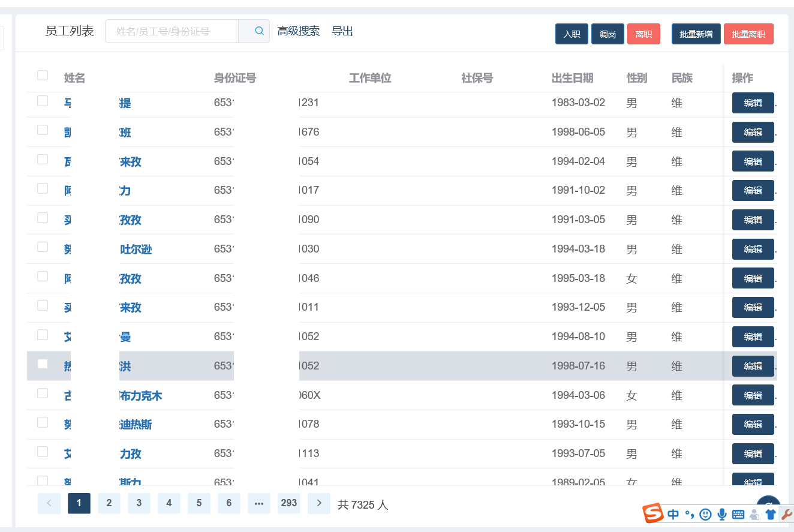The width and height of the screenshot is (794, 532).
Task: Tick the select-all checkbox in table header
Action: point(43,76)
